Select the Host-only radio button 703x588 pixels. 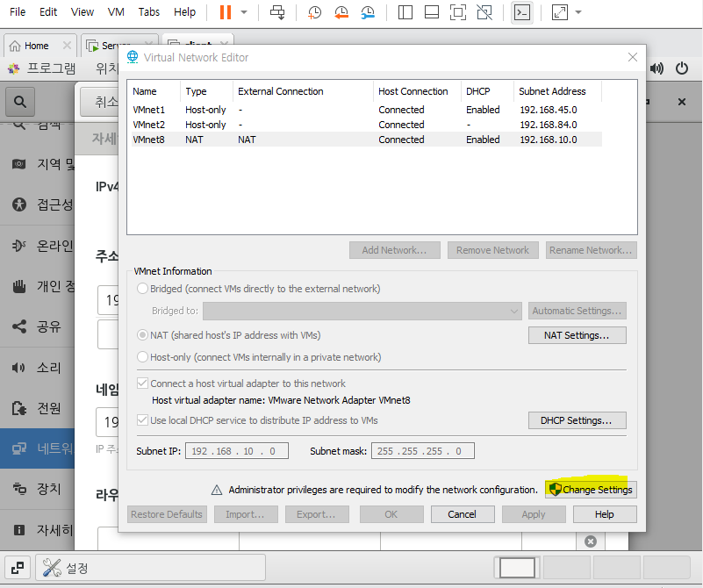pyautogui.click(x=142, y=357)
